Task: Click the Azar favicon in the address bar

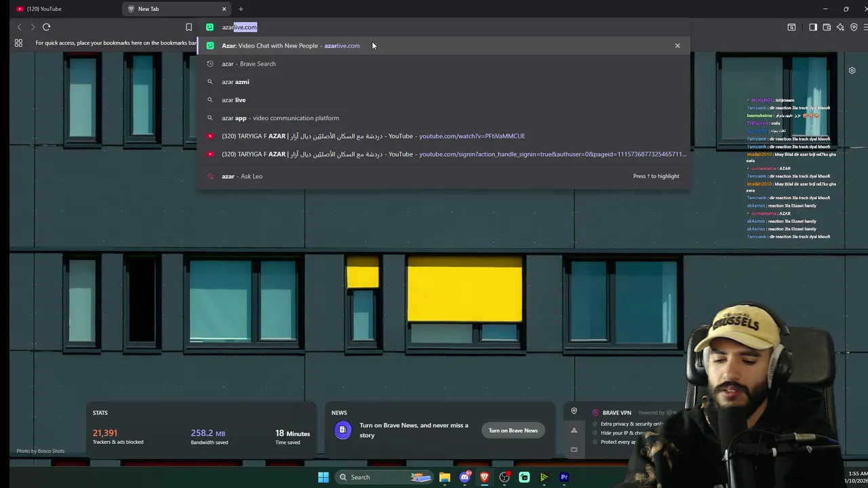Action: coord(210,27)
